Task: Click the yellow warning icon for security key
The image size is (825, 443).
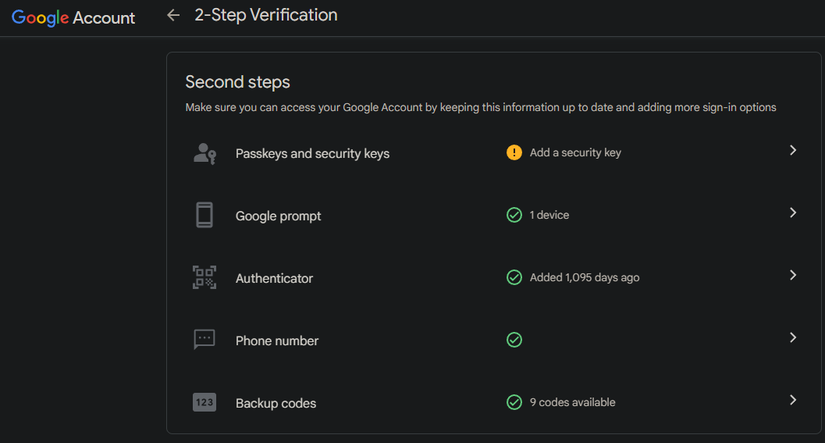Action: tap(514, 153)
